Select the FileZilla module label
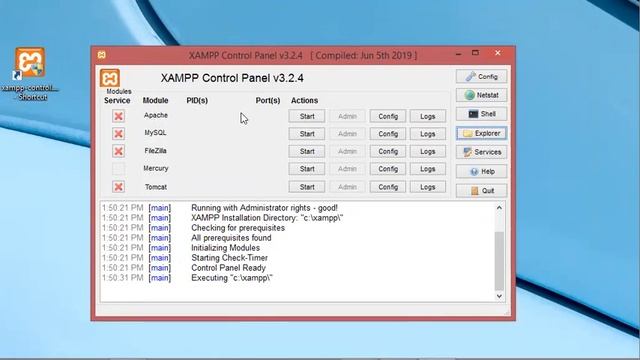The image size is (640, 360). click(x=155, y=151)
